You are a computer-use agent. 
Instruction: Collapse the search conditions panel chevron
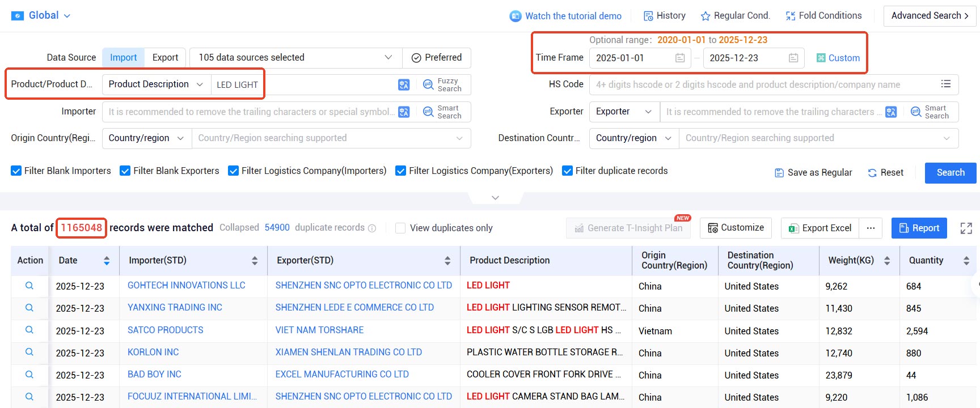pos(495,198)
